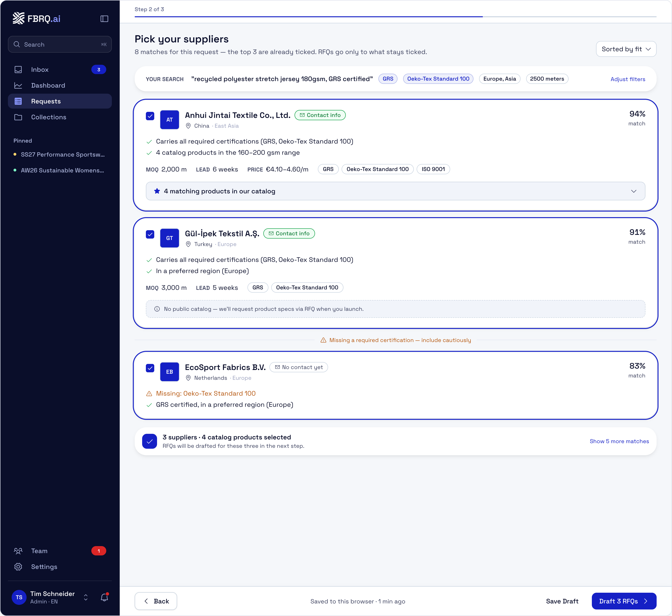Open Gül-İpek Contact info badge

[289, 233]
